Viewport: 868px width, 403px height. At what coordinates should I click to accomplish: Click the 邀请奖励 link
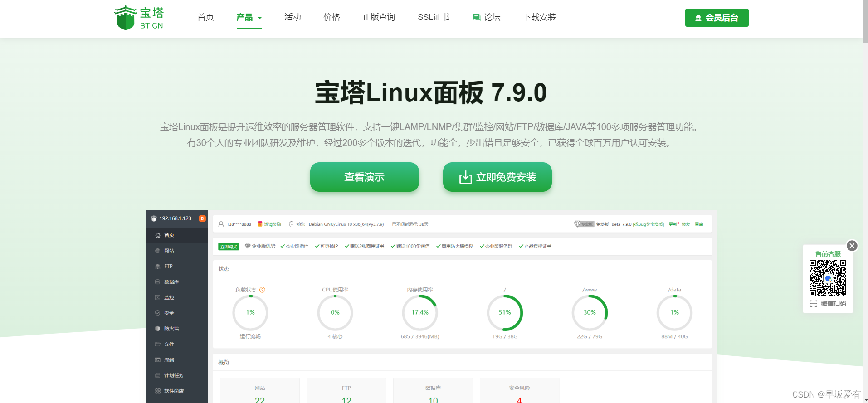[273, 224]
